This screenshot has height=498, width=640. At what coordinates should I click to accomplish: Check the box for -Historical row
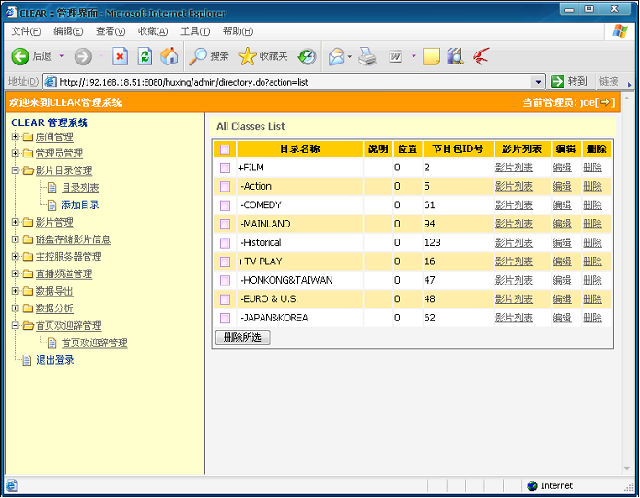[x=225, y=243]
